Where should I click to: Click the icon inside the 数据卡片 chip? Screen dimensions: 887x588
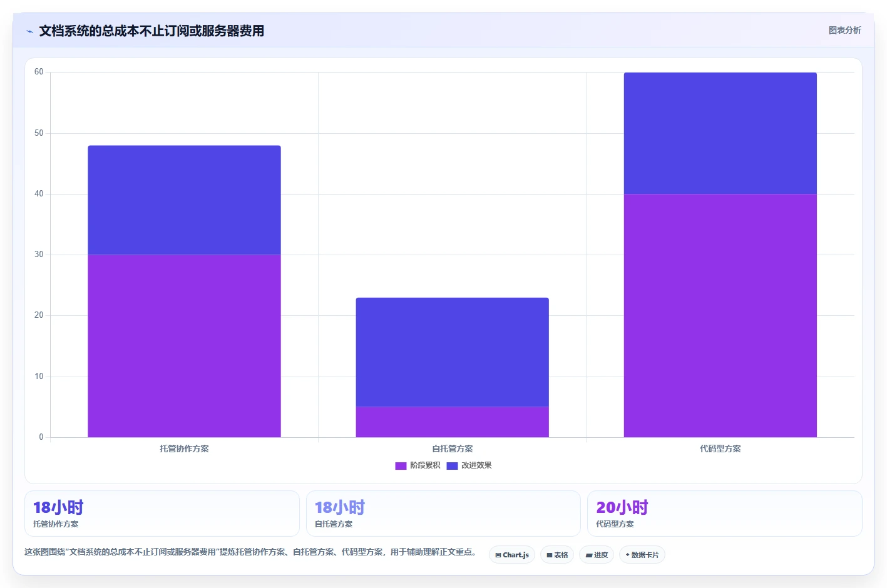point(628,555)
